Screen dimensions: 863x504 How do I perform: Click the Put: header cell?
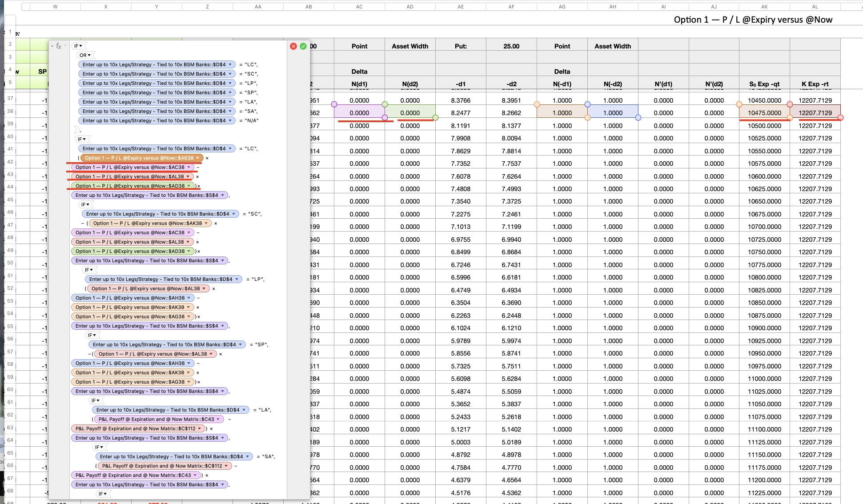click(x=461, y=46)
